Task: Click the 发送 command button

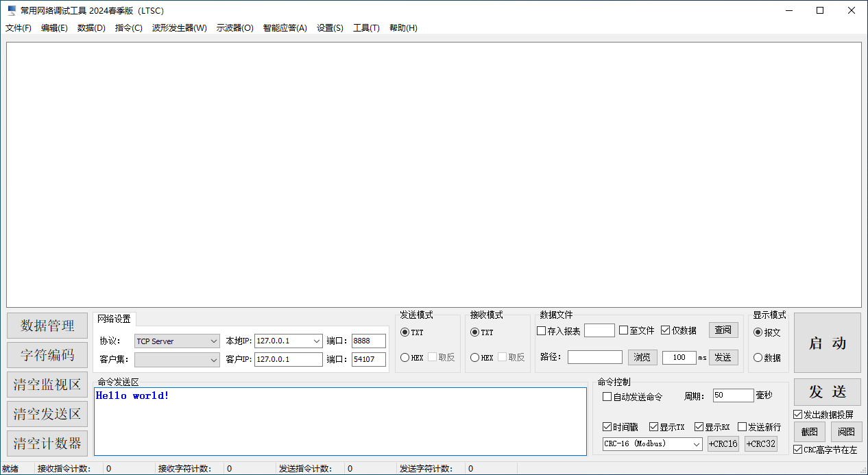Action: click(828, 392)
